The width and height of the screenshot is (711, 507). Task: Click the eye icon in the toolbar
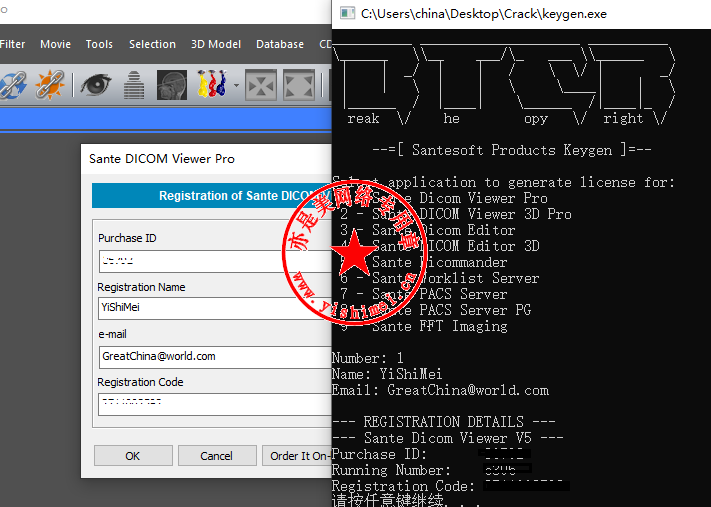click(96, 85)
